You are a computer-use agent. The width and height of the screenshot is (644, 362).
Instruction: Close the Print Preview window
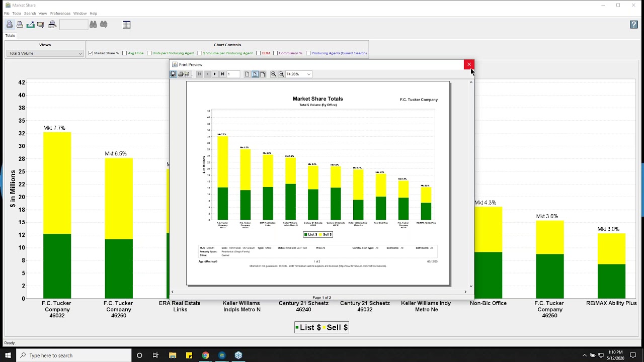pos(469,64)
